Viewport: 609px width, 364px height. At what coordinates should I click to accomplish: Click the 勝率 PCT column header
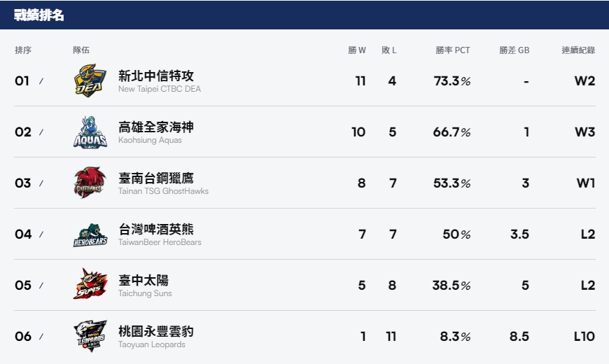(452, 50)
